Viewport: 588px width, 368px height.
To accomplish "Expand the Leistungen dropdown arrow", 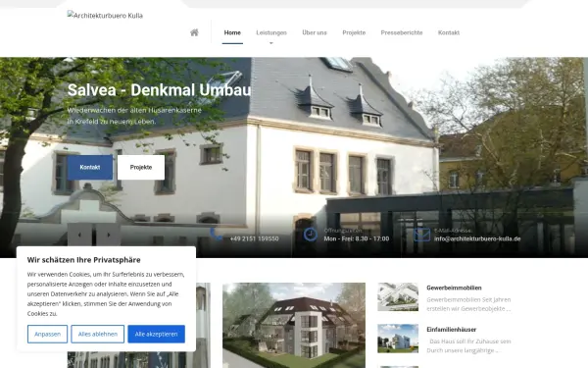I will pyautogui.click(x=271, y=43).
